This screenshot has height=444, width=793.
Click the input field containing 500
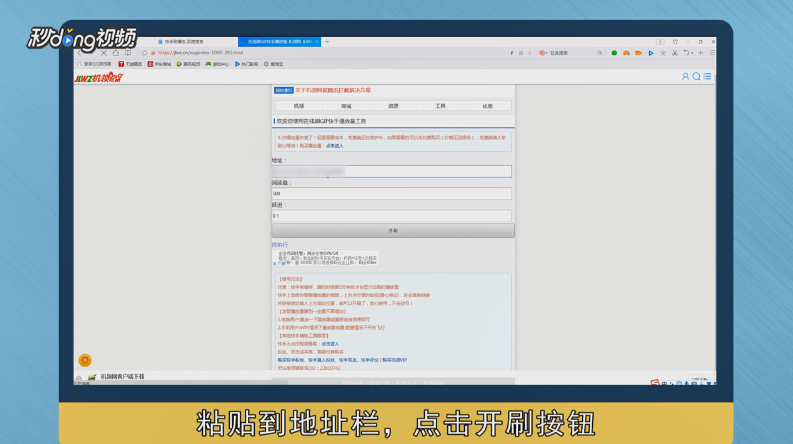pos(391,194)
